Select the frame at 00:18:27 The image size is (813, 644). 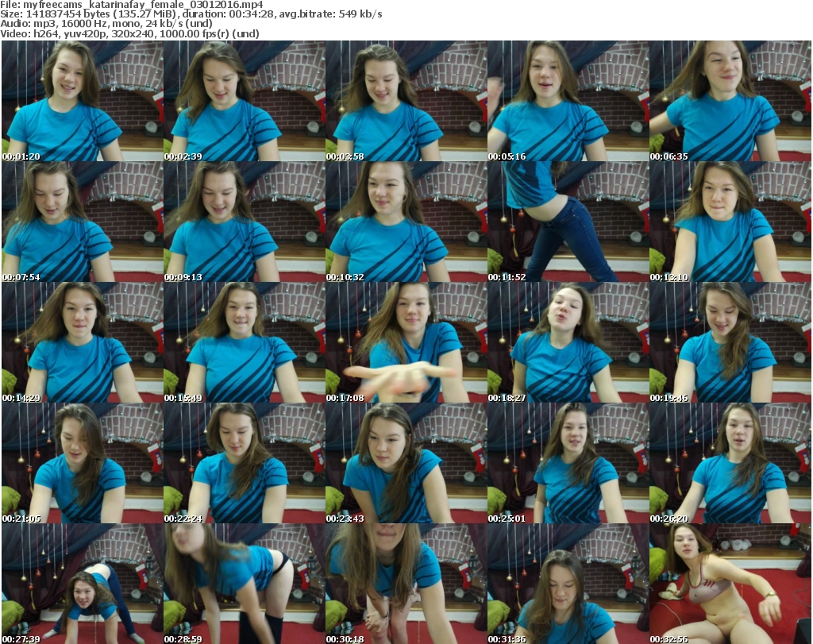(568, 343)
